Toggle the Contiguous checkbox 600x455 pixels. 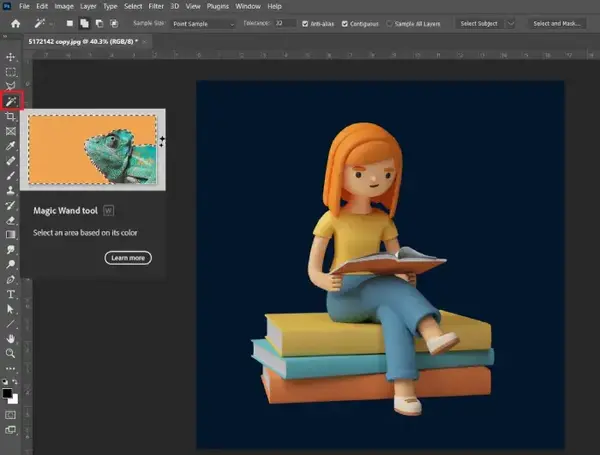(x=345, y=24)
